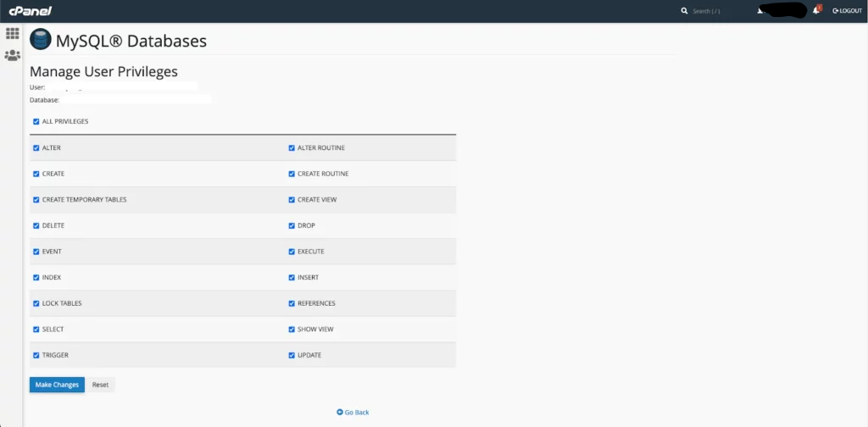Disable the DELETE privilege
The width and height of the screenshot is (868, 427).
click(x=36, y=225)
